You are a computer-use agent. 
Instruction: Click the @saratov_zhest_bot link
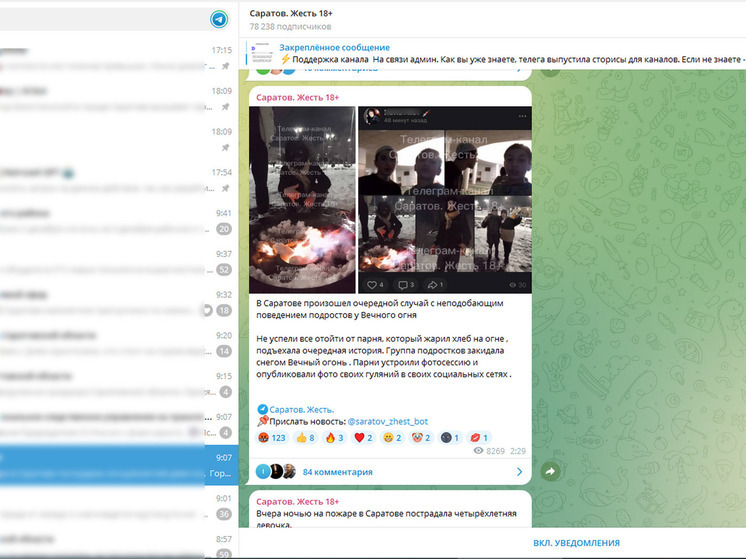click(388, 423)
